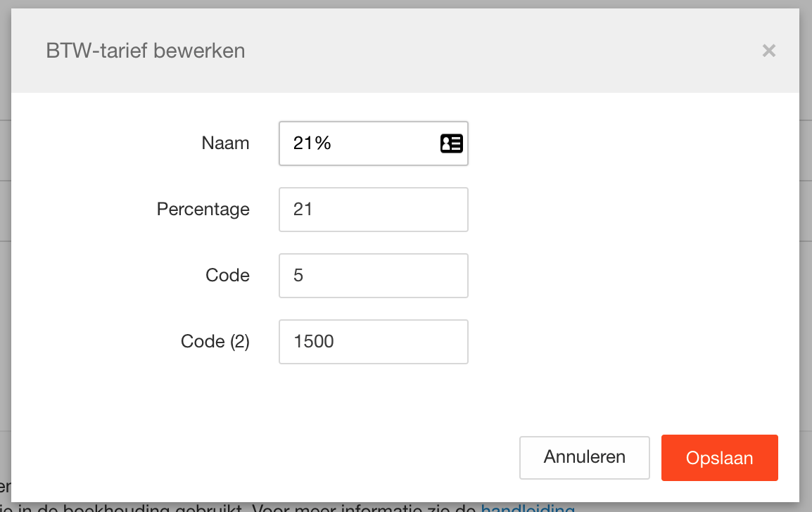Click the background text mentioning boekhouding
The width and height of the screenshot is (812, 512).
coord(141,508)
